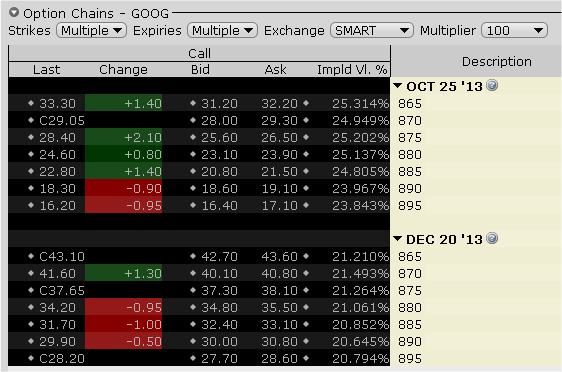The image size is (562, 372).
Task: Click last price 24.60 in OCT section
Action: [x=57, y=154]
